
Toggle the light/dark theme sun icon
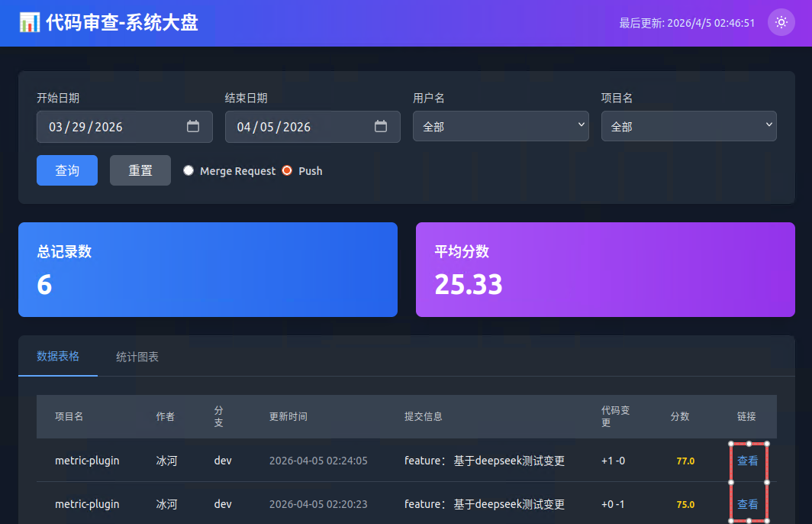tap(781, 22)
